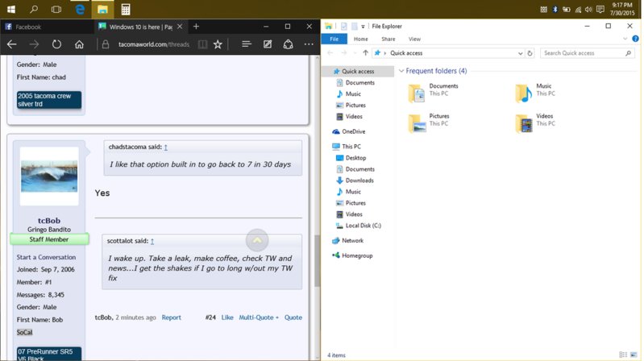
Task: Open Edge Hub panel
Action: (246, 44)
